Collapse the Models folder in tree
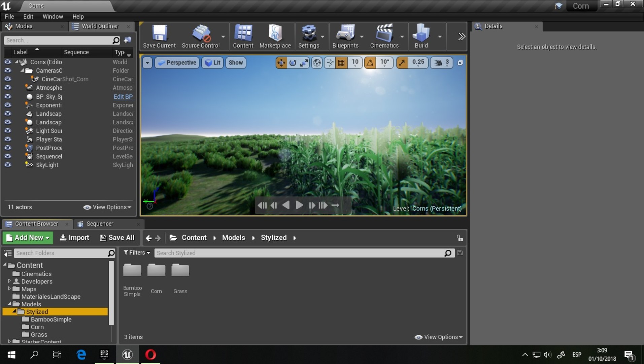The image size is (644, 364). click(9, 304)
